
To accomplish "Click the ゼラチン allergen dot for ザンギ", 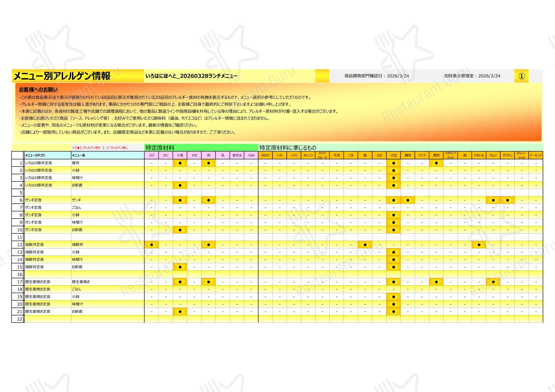I will (507, 200).
